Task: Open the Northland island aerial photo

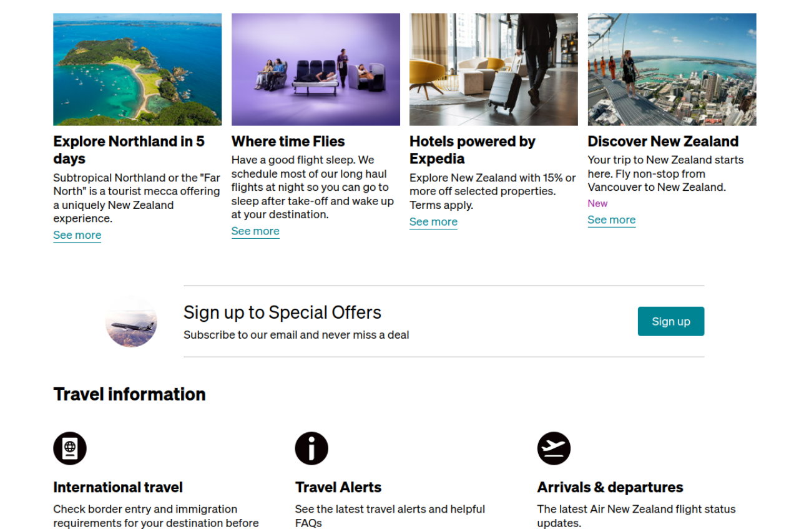Action: (x=137, y=69)
